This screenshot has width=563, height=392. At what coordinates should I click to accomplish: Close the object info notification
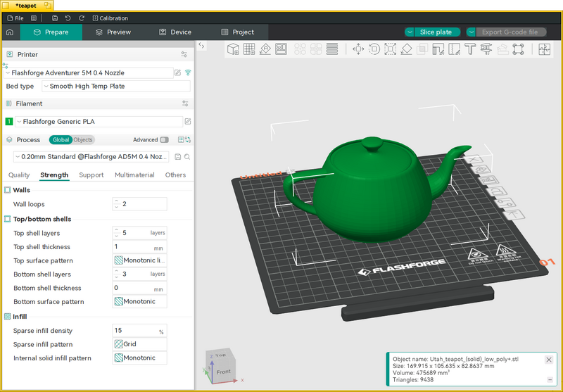(x=549, y=360)
